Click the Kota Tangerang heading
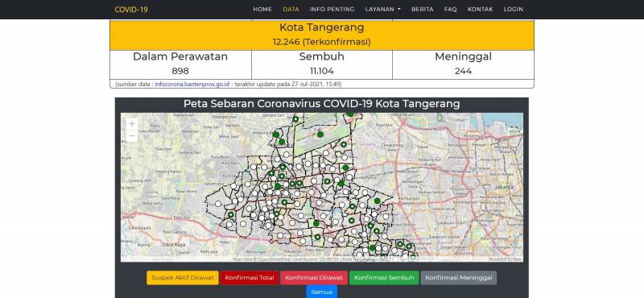This screenshot has width=644, height=298. pyautogui.click(x=321, y=27)
